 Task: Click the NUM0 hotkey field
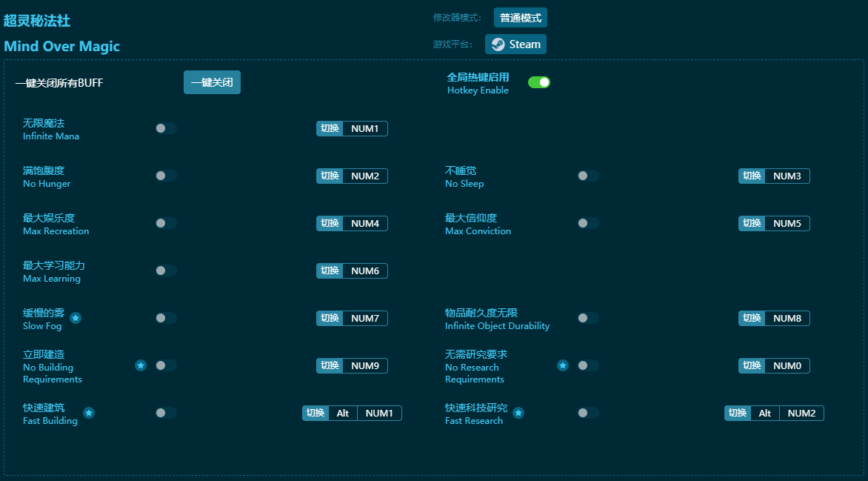point(787,365)
